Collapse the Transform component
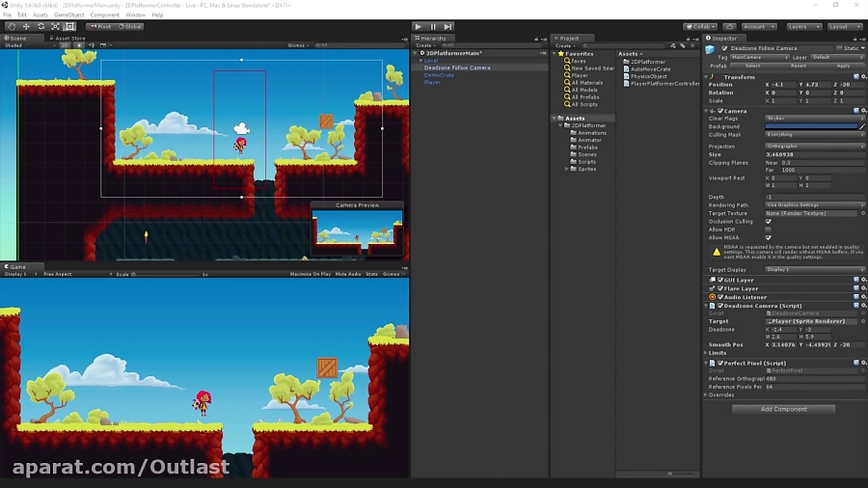This screenshot has height=488, width=868. (706, 77)
